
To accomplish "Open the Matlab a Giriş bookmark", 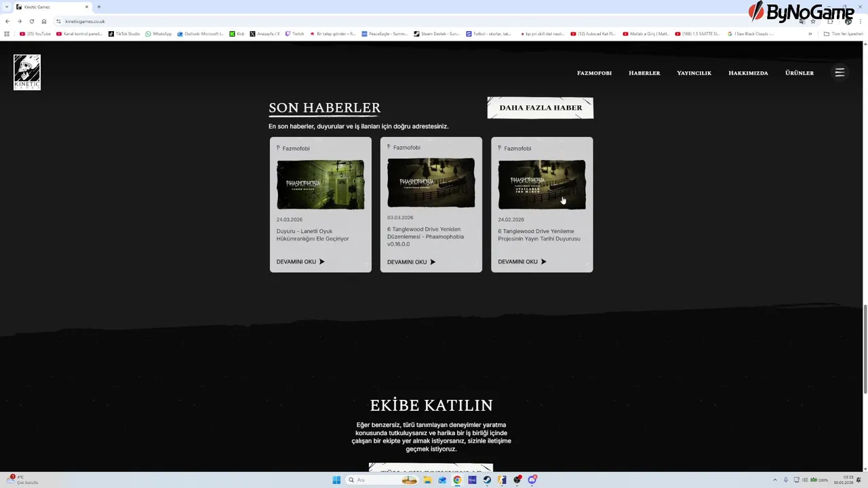I will tap(646, 33).
